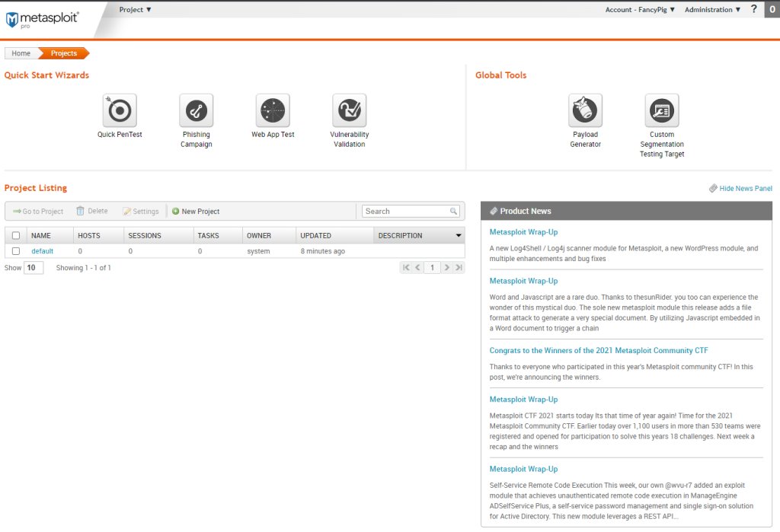Open CTF 2021 starts today Wrap-Up article
The height and width of the screenshot is (532, 780).
[523, 400]
